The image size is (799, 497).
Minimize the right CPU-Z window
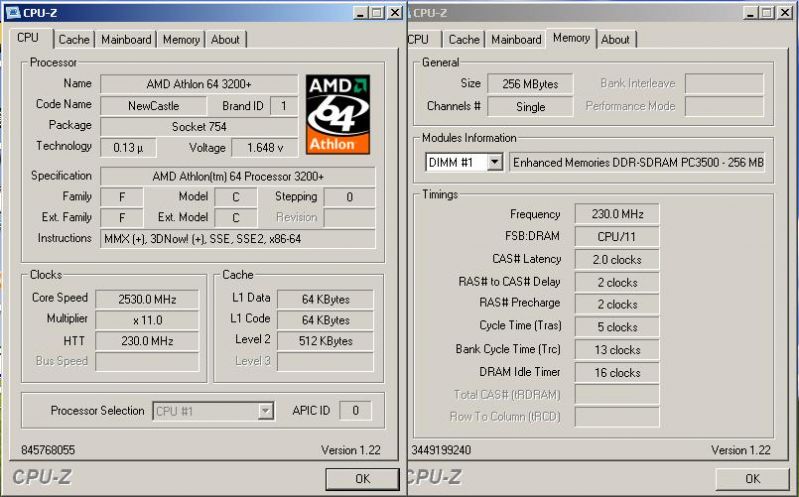tap(751, 13)
